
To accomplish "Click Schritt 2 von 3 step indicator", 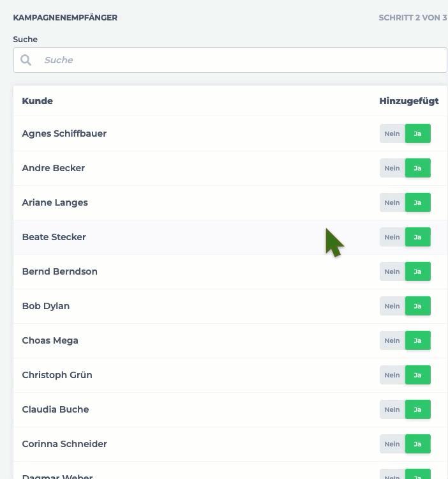I will pyautogui.click(x=413, y=18).
